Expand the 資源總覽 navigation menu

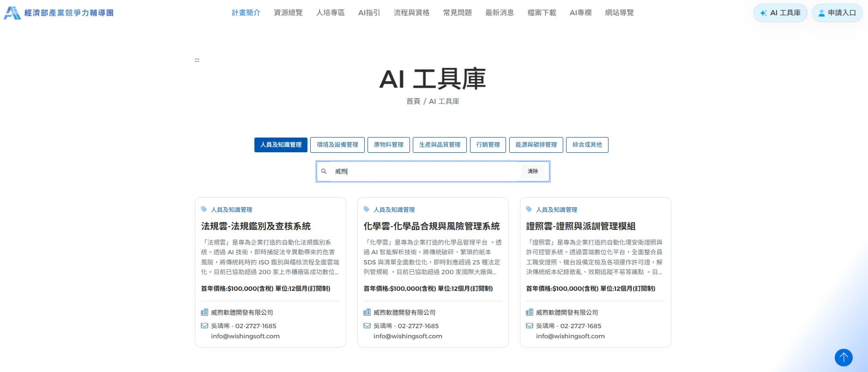(288, 13)
